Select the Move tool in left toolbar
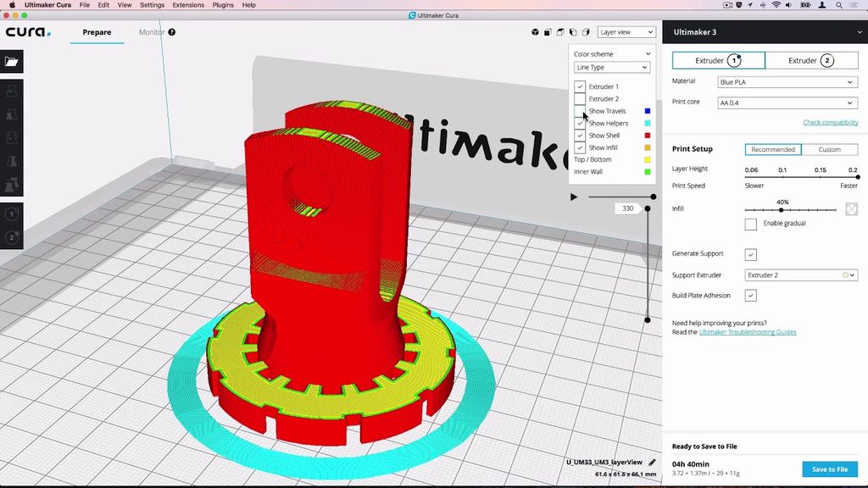The height and width of the screenshot is (488, 868). coord(12,90)
